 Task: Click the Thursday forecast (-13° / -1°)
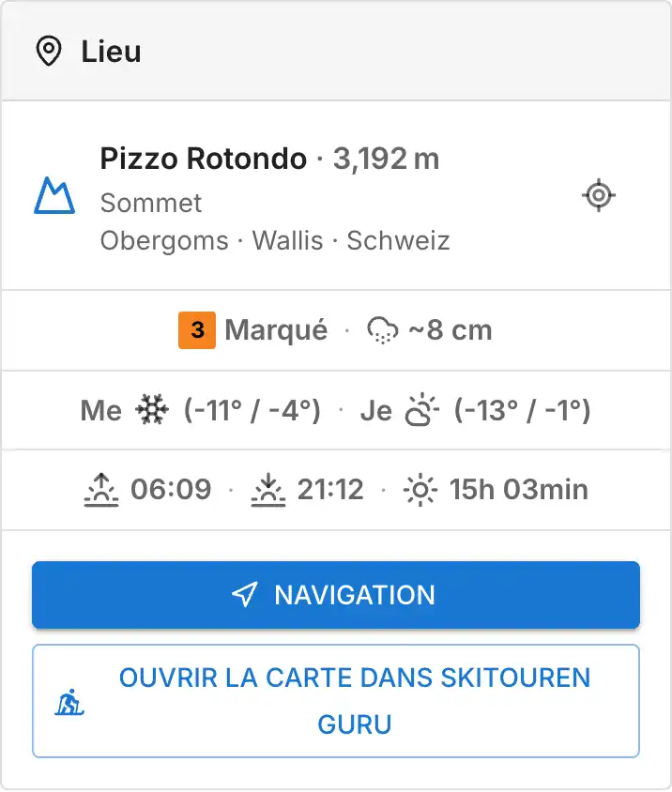523,410
